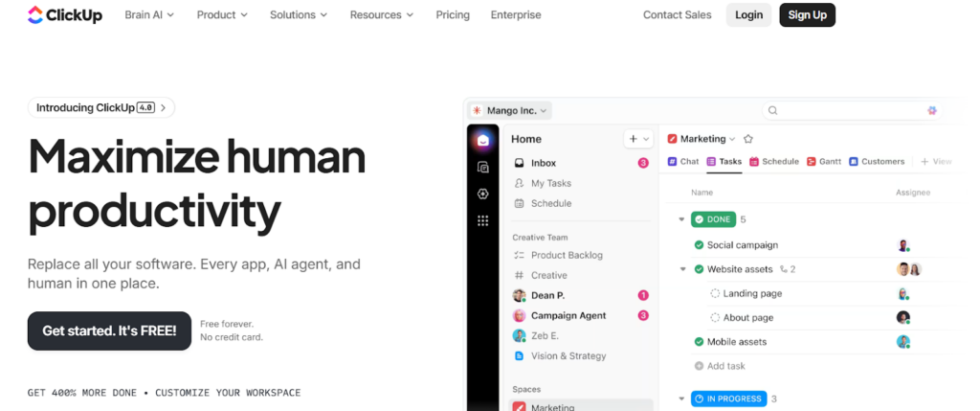980x411 pixels.
Task: Collapse the IN PROGRESS group
Action: point(681,399)
